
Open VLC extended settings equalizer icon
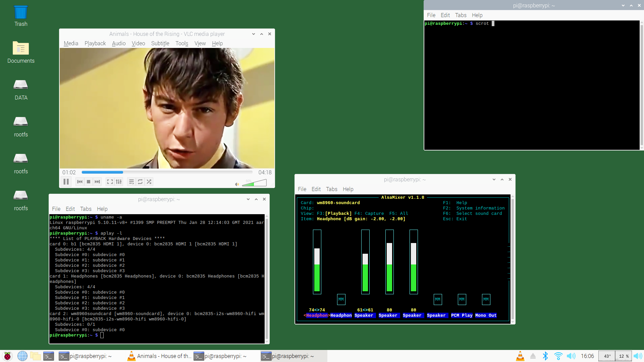click(x=119, y=182)
